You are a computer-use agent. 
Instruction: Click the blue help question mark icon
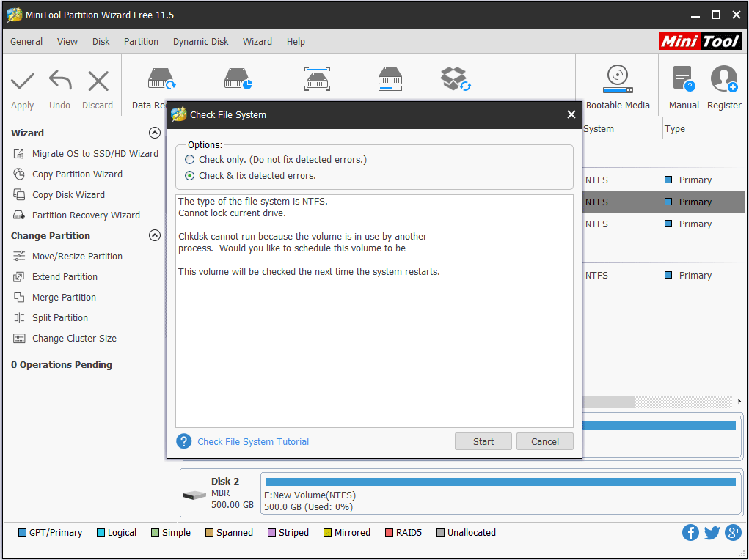pos(184,441)
